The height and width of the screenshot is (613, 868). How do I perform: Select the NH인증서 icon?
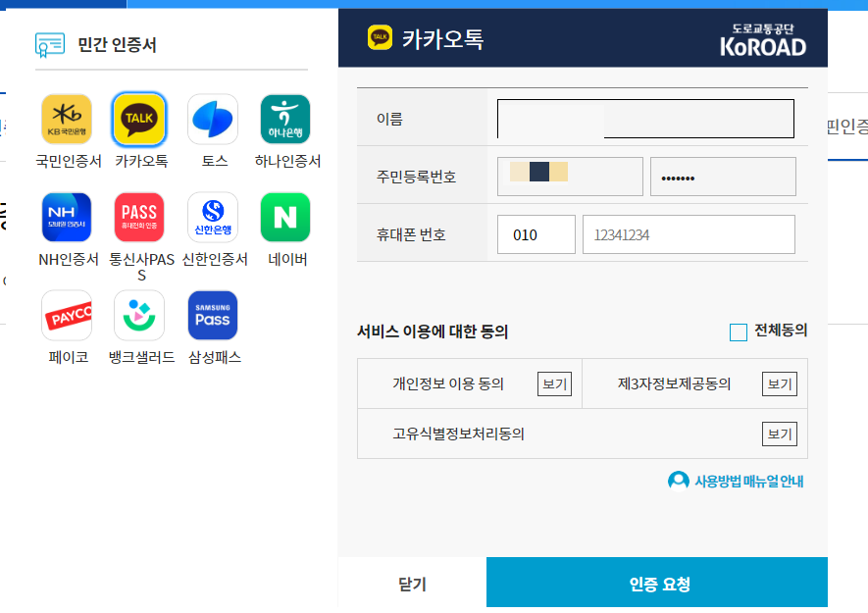67,217
